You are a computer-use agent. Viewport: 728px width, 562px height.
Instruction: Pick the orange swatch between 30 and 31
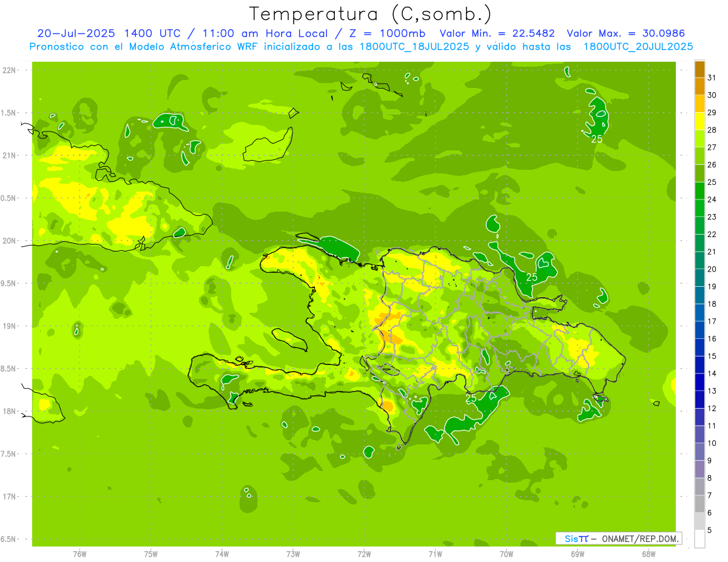click(699, 86)
